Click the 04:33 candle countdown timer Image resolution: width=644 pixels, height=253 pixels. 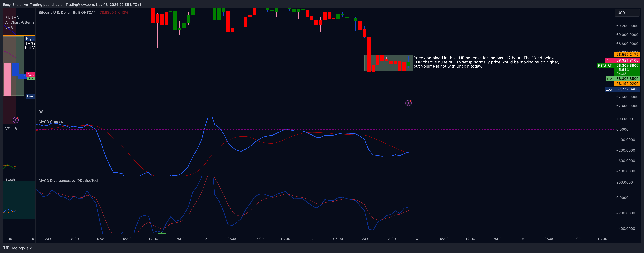(x=621, y=74)
